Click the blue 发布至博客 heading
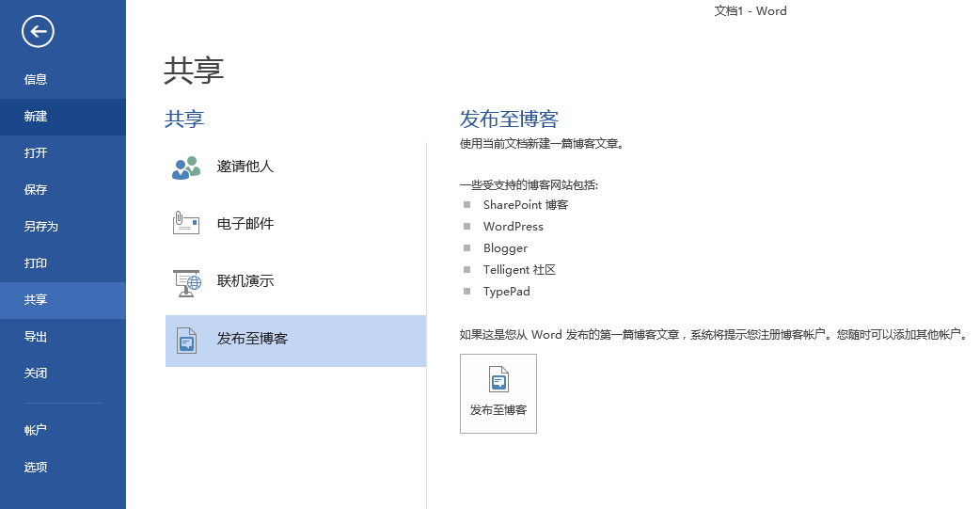 [x=509, y=119]
